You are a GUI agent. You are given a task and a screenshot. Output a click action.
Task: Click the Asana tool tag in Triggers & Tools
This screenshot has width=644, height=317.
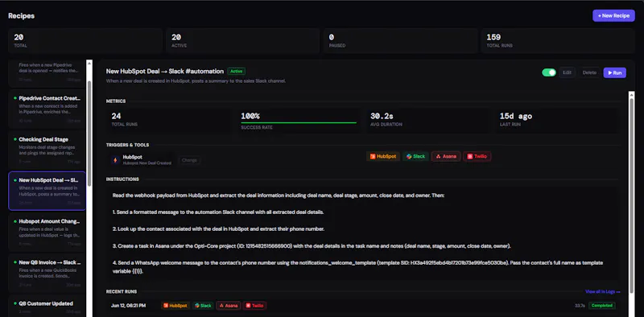pos(446,156)
